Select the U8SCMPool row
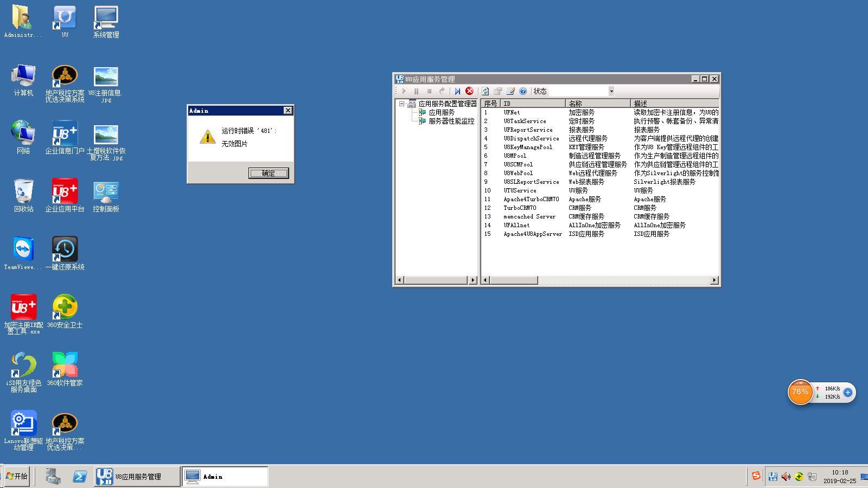Screen dimensions: 868x488 click(601, 164)
